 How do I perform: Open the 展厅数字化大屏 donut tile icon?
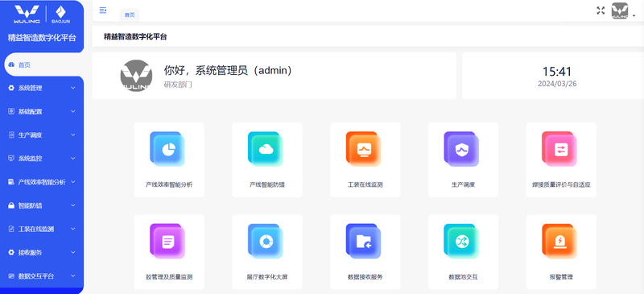[x=266, y=241]
